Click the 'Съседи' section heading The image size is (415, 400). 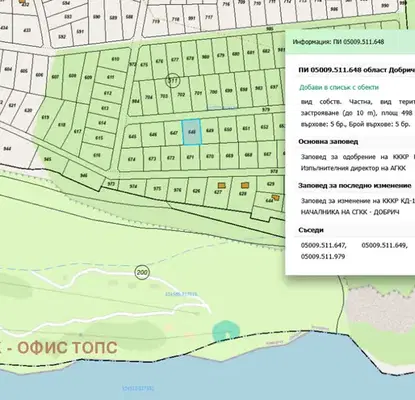pyautogui.click(x=311, y=230)
